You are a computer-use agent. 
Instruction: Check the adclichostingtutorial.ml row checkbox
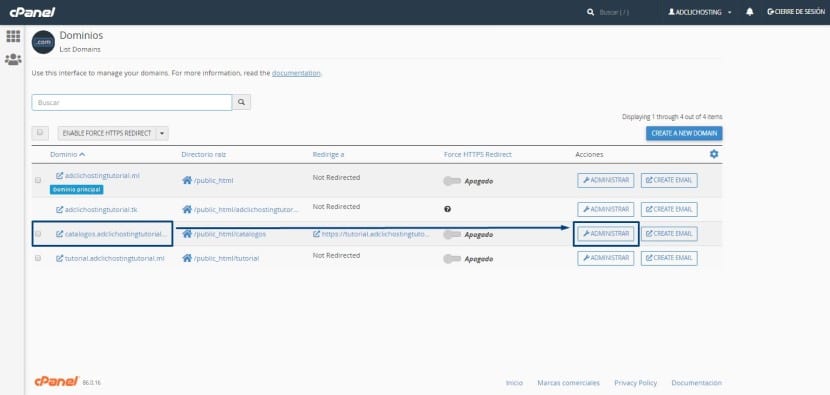[38, 180]
